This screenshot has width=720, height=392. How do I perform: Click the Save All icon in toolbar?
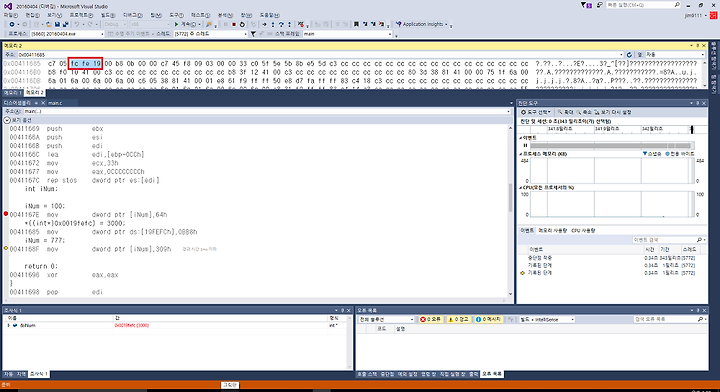(66, 24)
